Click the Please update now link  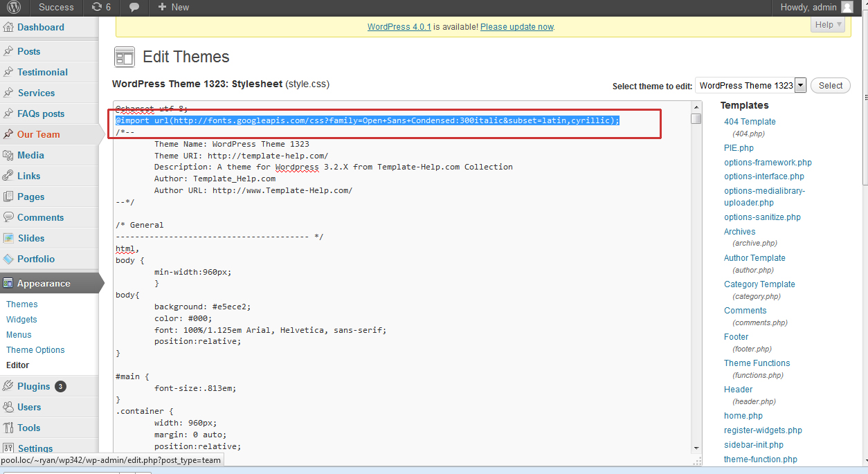[x=517, y=27]
